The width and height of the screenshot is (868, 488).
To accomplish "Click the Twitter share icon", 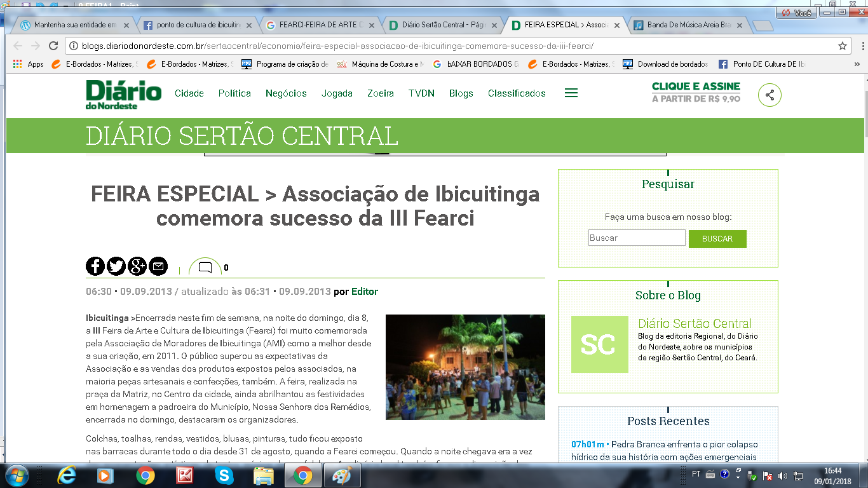I will pos(116,266).
